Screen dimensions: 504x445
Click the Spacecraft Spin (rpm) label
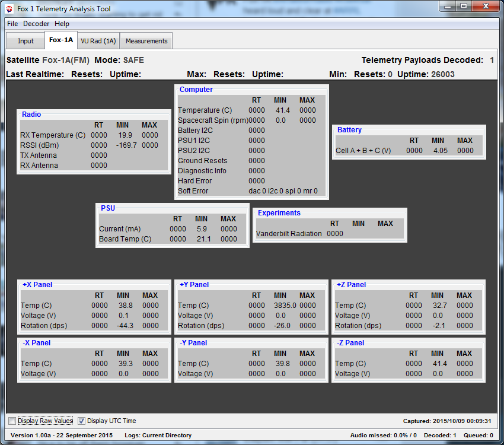(x=213, y=120)
